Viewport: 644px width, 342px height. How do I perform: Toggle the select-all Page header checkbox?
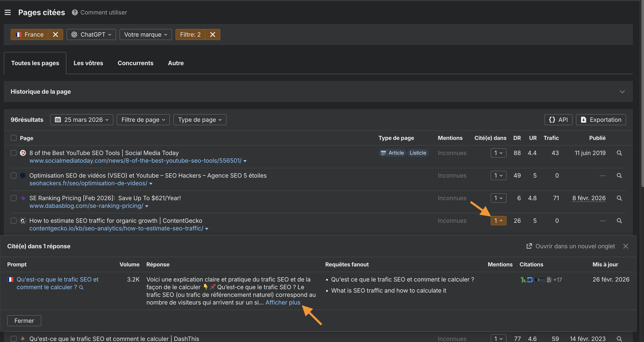(13, 138)
